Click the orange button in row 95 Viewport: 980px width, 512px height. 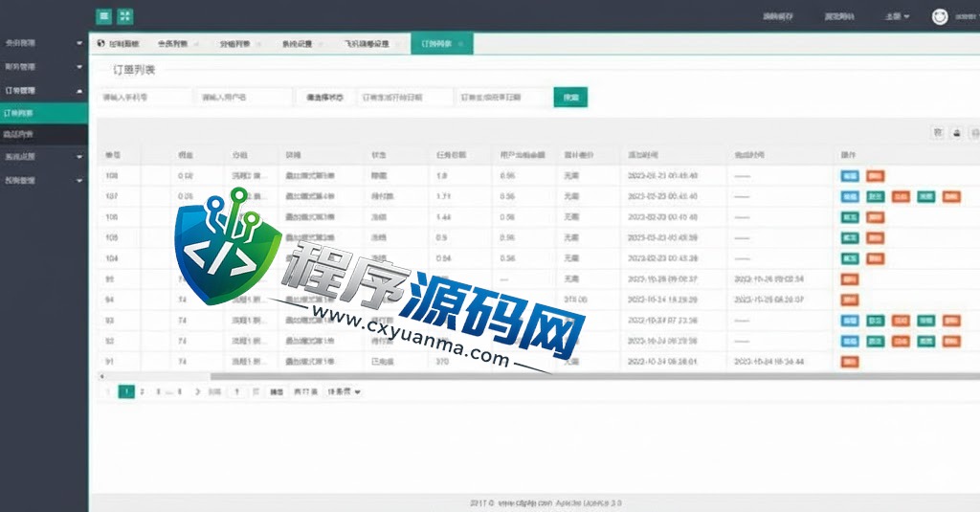[850, 279]
